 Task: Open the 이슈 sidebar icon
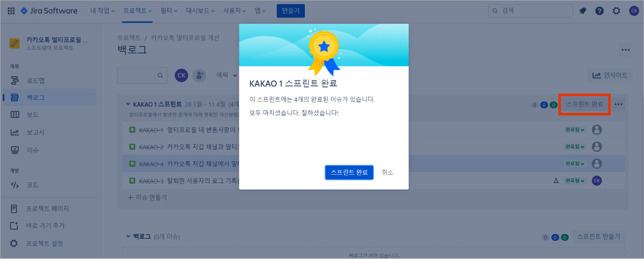coord(15,150)
